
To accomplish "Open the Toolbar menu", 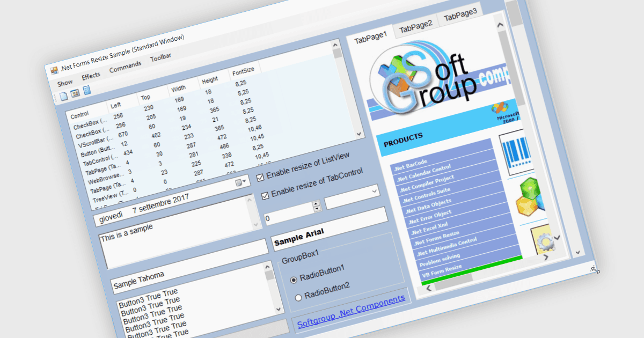I will coord(161,58).
